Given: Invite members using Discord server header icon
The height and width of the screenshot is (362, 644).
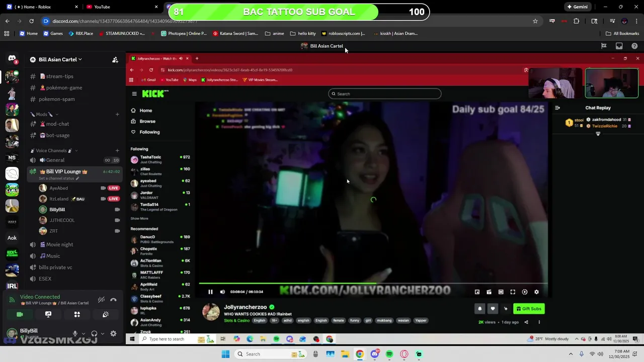Looking at the screenshot, I should (x=115, y=59).
